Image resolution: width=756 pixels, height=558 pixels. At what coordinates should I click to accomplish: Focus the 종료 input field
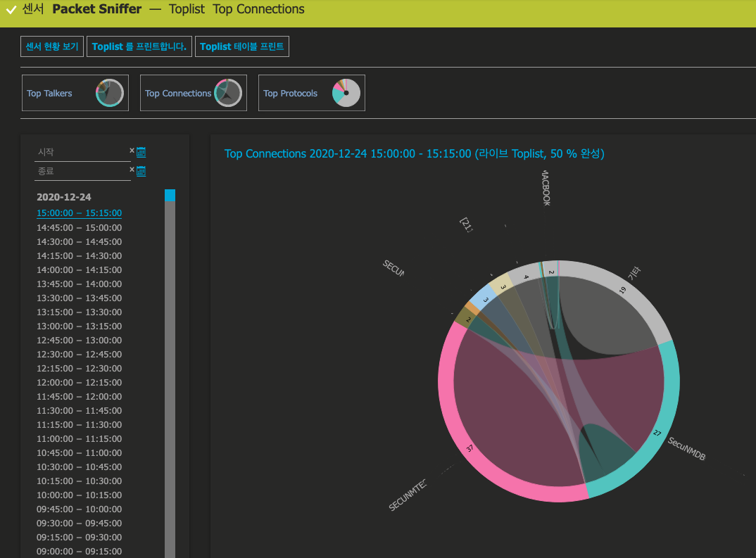coord(82,171)
